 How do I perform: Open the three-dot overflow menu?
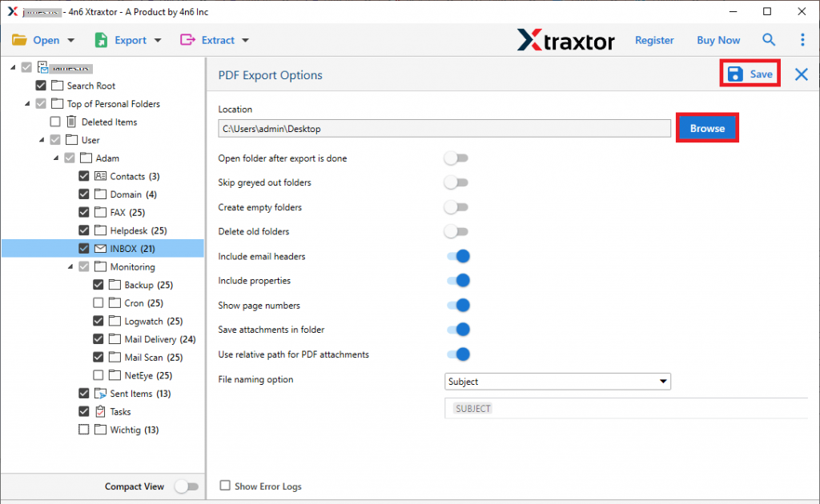point(802,39)
